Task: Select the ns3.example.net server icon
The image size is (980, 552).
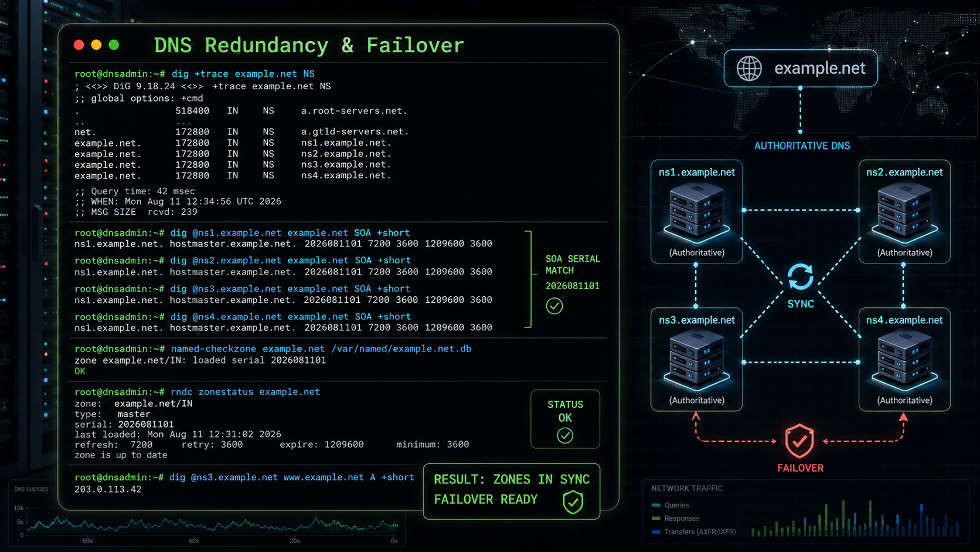Action: click(696, 360)
